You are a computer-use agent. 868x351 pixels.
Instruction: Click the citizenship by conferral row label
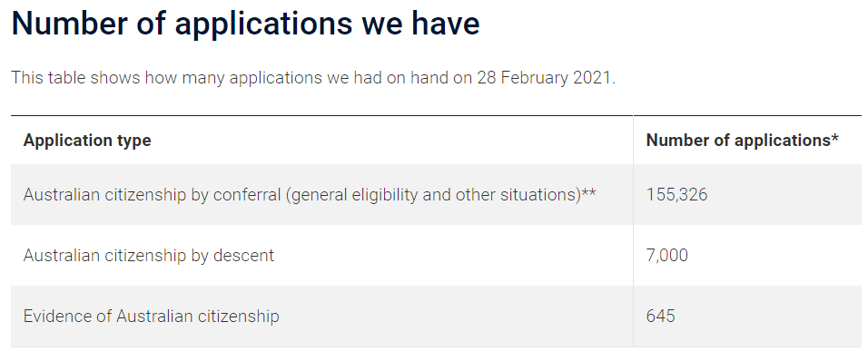tap(310, 195)
